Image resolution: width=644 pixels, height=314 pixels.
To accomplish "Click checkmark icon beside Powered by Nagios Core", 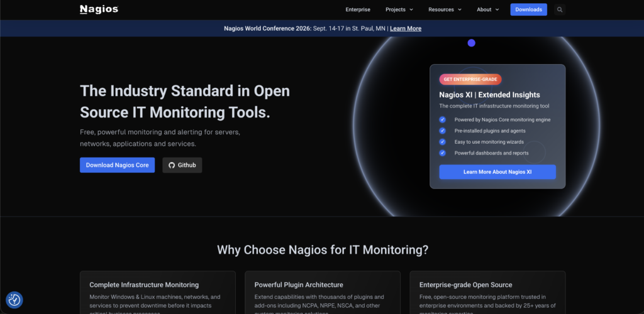I will 442,120.
